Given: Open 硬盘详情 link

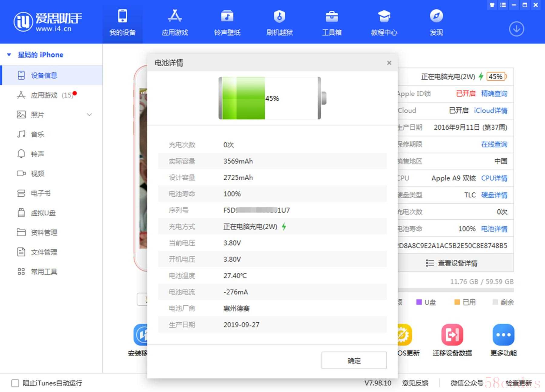Looking at the screenshot, I should 494,195.
